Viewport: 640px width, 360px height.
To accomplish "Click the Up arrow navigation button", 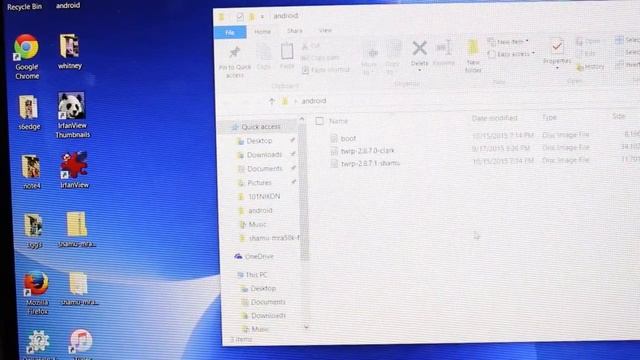I will point(272,101).
